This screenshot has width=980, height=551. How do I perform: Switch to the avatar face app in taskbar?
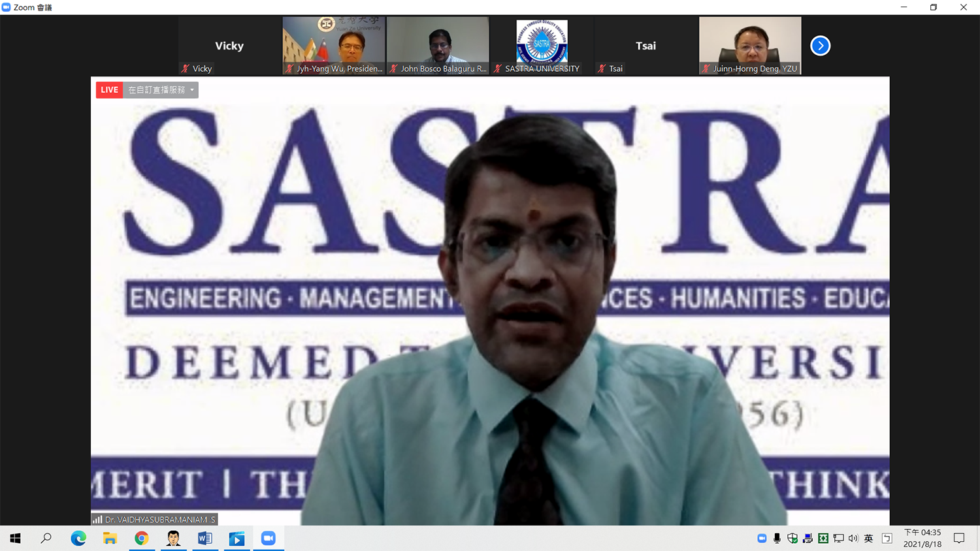(x=173, y=539)
